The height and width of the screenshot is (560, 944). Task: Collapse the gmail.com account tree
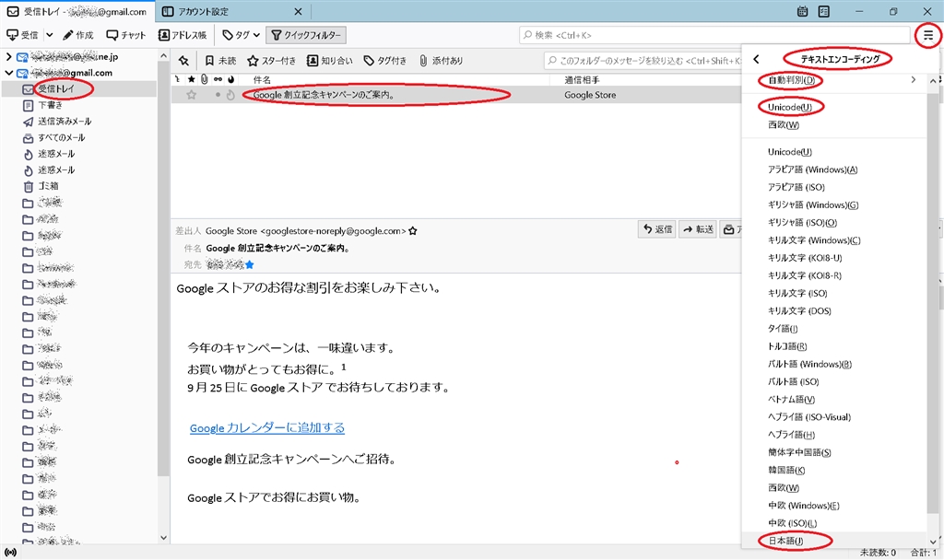(x=8, y=73)
